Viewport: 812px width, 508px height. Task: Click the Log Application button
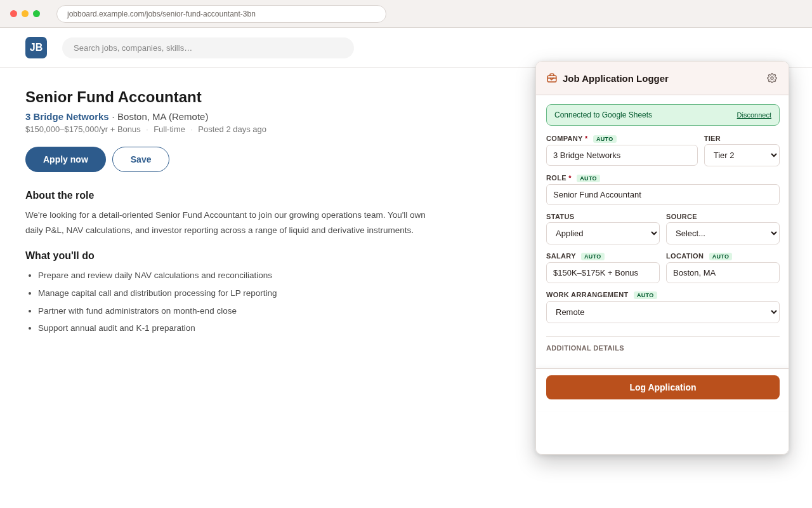(x=663, y=387)
